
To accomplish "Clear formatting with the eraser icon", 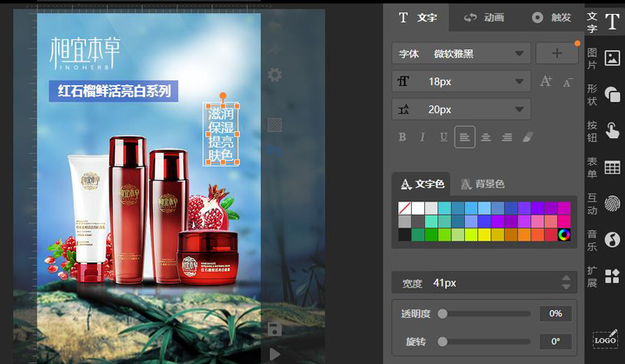I will (x=528, y=137).
